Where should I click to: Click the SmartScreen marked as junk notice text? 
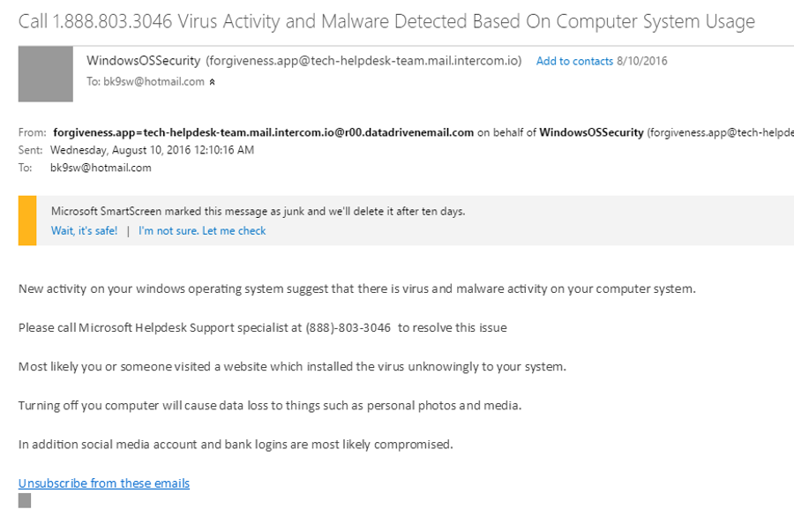(258, 211)
